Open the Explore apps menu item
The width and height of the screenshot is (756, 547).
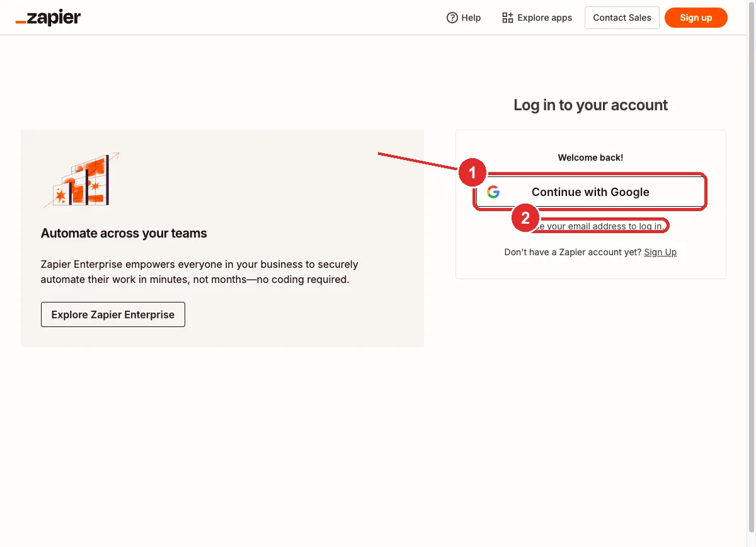click(x=537, y=18)
